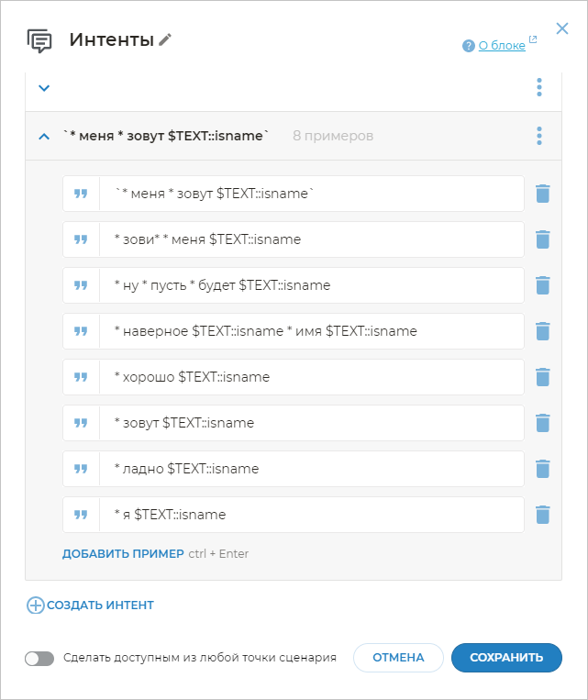This screenshot has height=700, width=588.
Task: Collapse the '* меня * зовут' intent
Action: (44, 137)
